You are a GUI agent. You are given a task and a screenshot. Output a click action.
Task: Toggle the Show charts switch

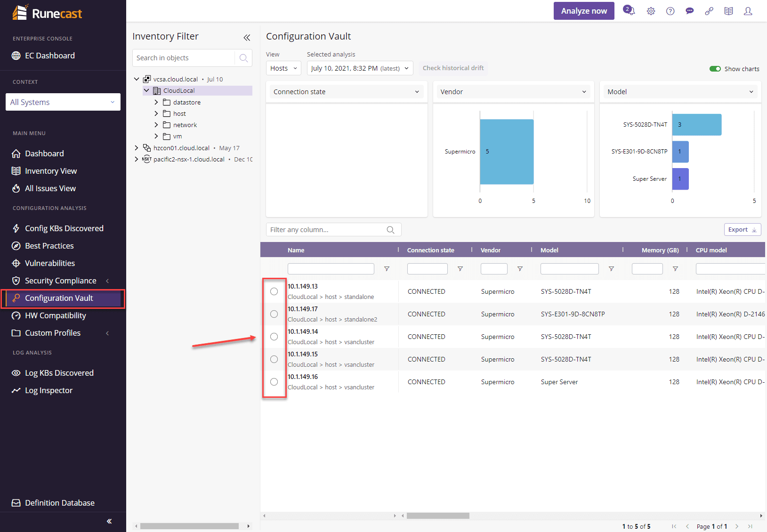[715, 69]
